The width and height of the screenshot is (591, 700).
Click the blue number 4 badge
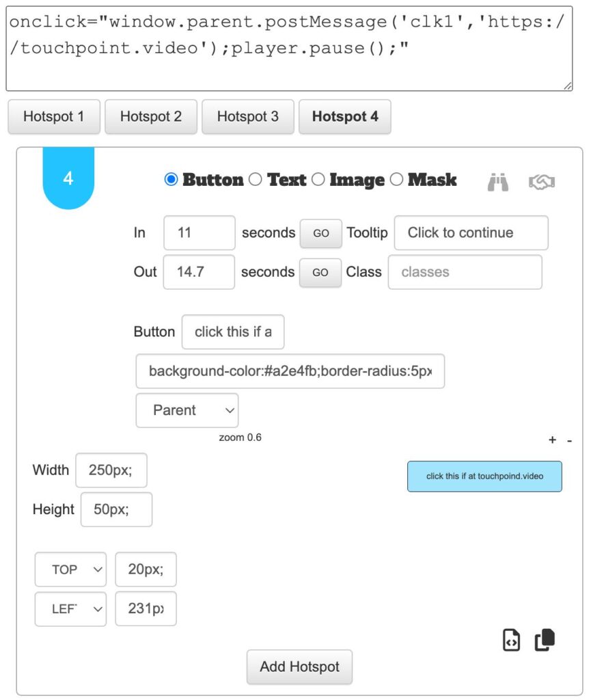coord(68,178)
